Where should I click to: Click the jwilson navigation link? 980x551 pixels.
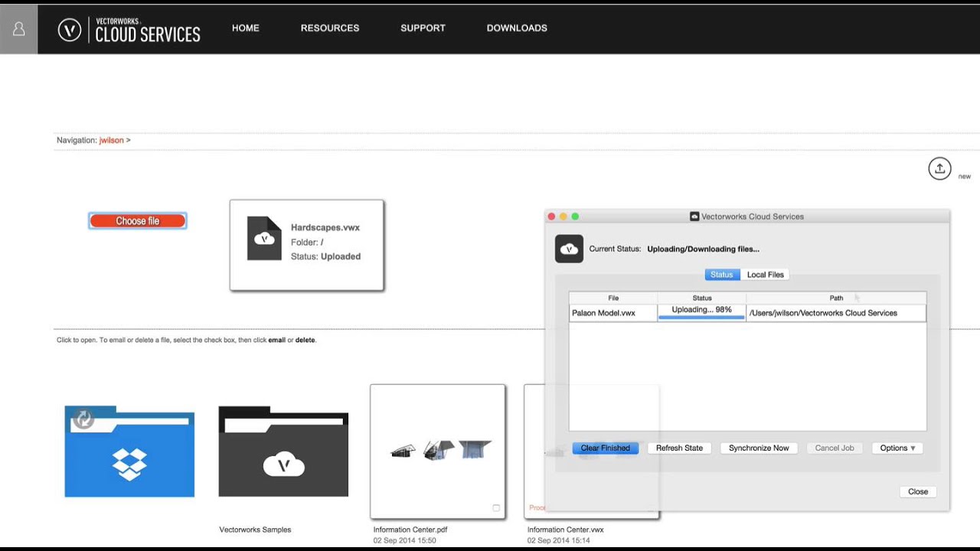[x=111, y=141]
